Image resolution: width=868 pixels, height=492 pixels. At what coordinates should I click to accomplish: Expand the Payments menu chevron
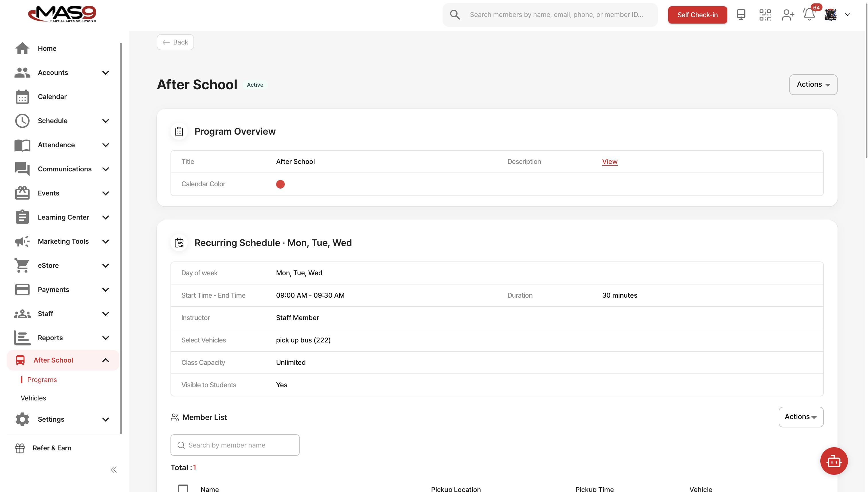tap(105, 290)
